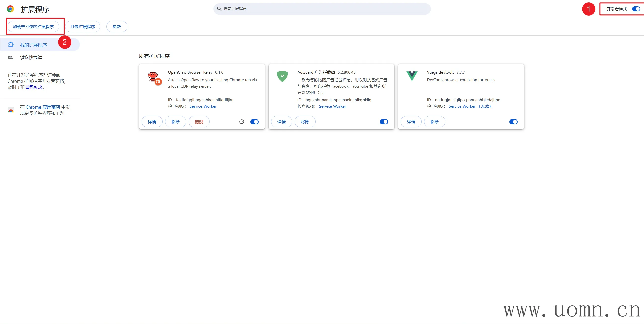Open the OpenClaw Service Worker link

point(203,106)
